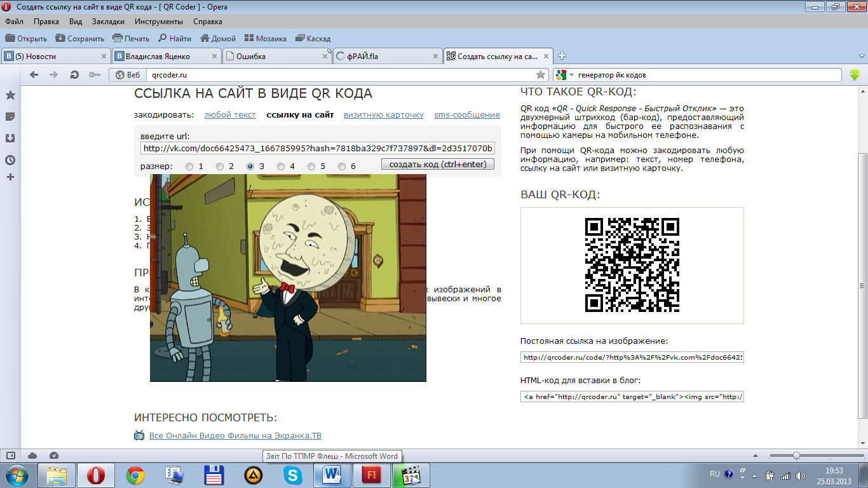This screenshot has height=488, width=868.
Task: Open Google Chrome from the taskbar
Action: click(x=135, y=475)
